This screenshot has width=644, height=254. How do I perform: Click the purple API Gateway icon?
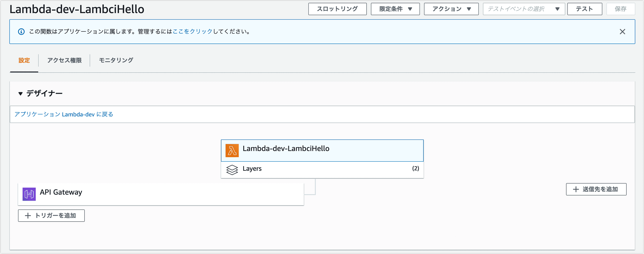point(29,194)
